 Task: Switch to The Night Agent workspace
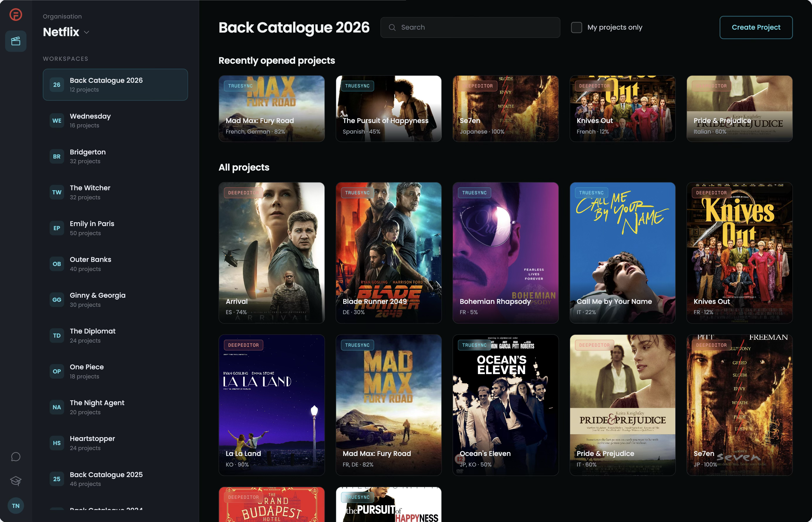click(x=115, y=407)
